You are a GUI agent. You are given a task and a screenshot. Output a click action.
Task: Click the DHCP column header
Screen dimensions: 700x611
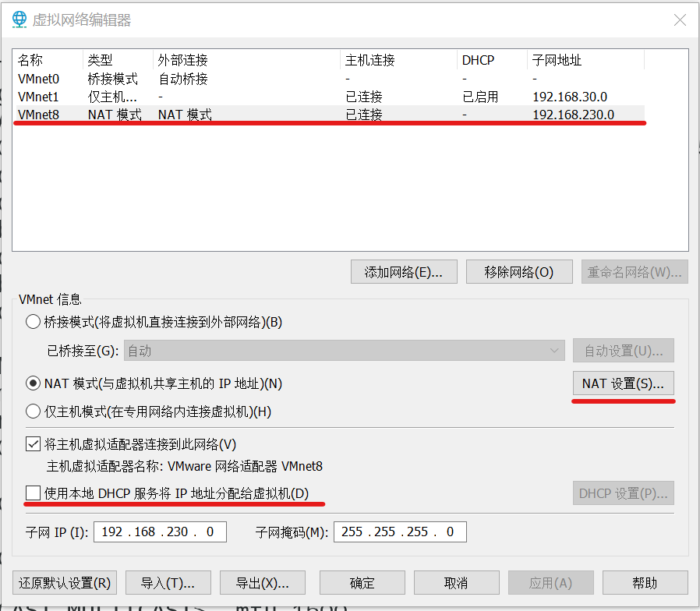pyautogui.click(x=493, y=60)
